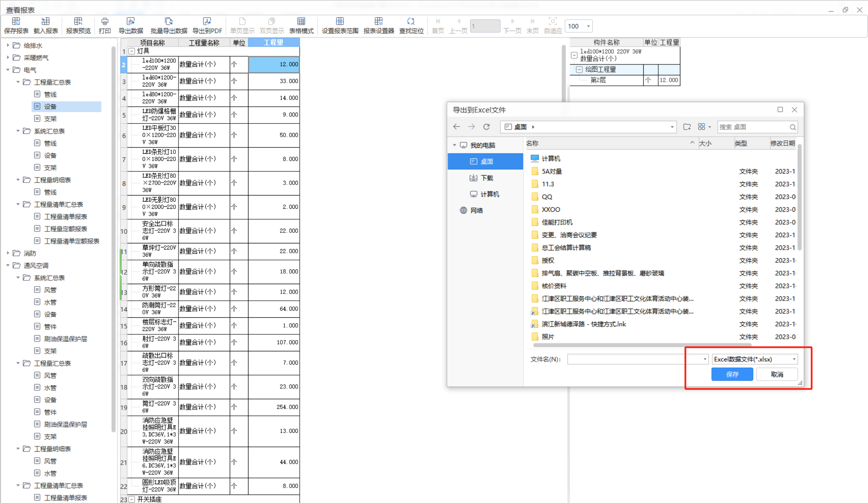Select the 滨江新城德泽路 shortcut file
This screenshot has height=503, width=868.
584,324
